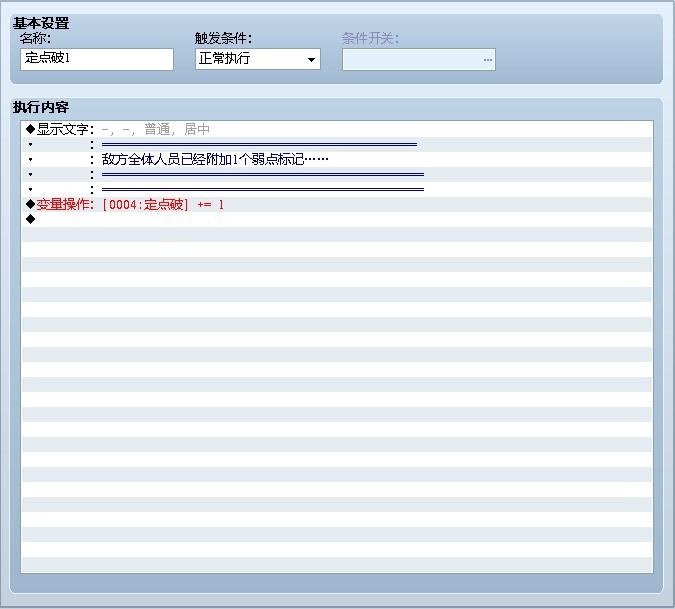
Task: Click the 名称 label
Action: (35, 38)
